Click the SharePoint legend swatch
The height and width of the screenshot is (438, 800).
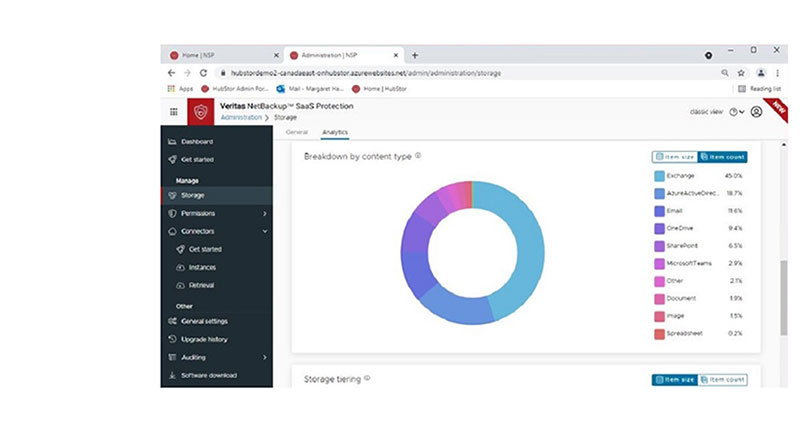click(x=659, y=246)
